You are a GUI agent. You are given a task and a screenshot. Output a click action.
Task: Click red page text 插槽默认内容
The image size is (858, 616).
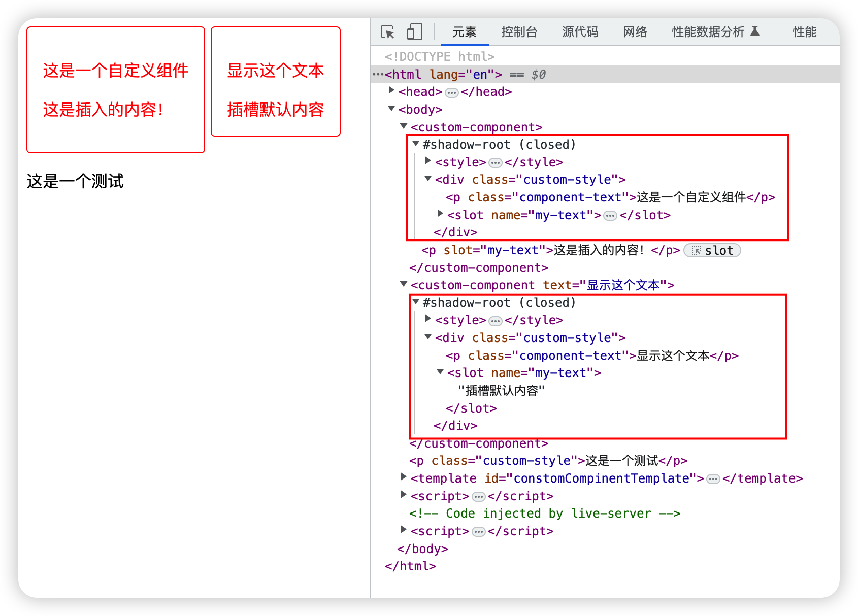[276, 110]
